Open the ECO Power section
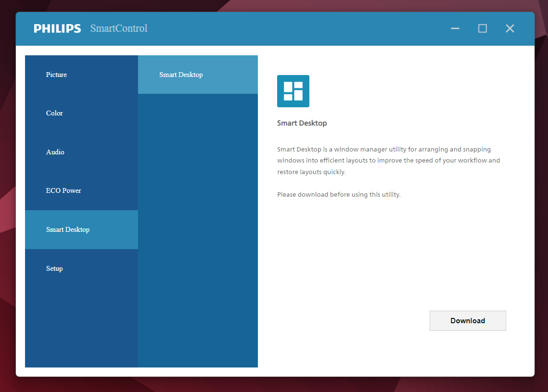Image resolution: width=548 pixels, height=392 pixels. (x=64, y=190)
